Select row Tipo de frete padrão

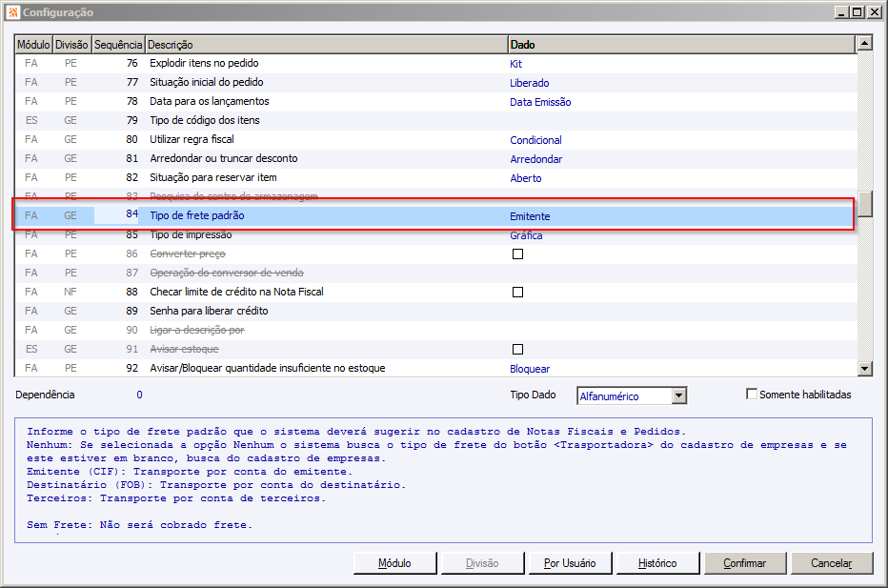434,215
